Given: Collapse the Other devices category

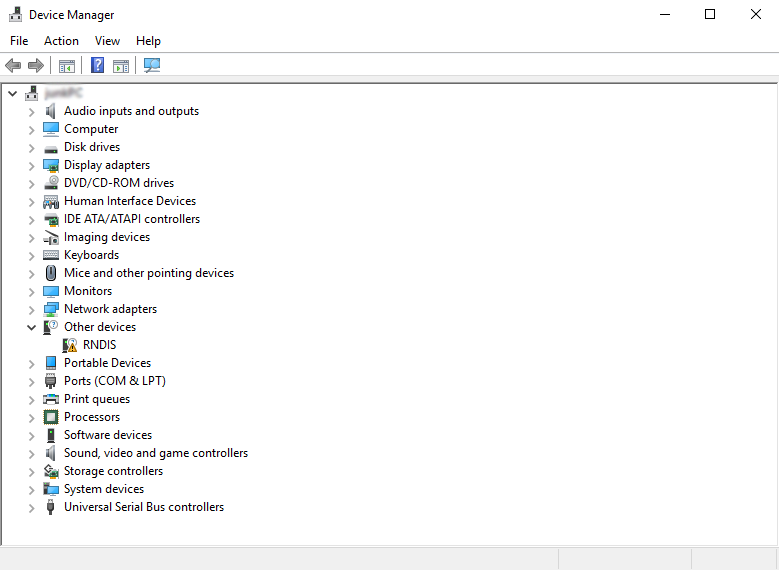Looking at the screenshot, I should (32, 327).
